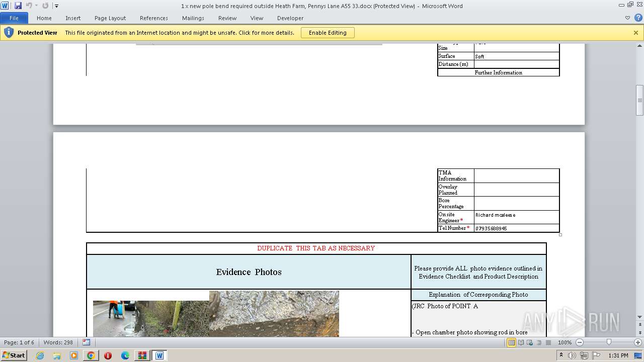This screenshot has width=644, height=362.
Task: Click the Soft surface value cell
Action: pyautogui.click(x=517, y=56)
